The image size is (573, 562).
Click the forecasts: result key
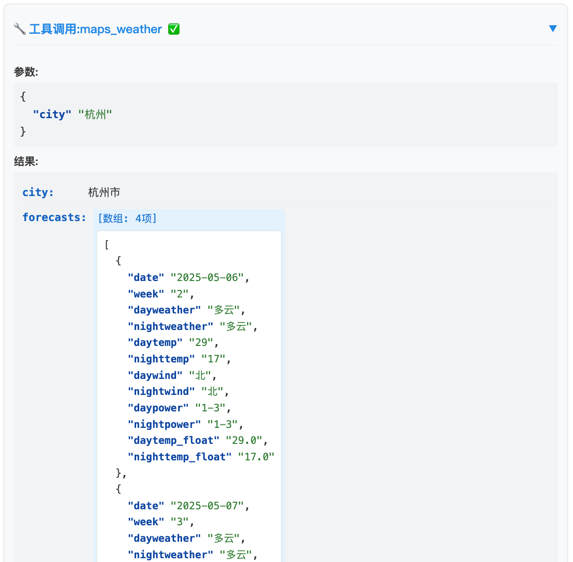pos(54,217)
